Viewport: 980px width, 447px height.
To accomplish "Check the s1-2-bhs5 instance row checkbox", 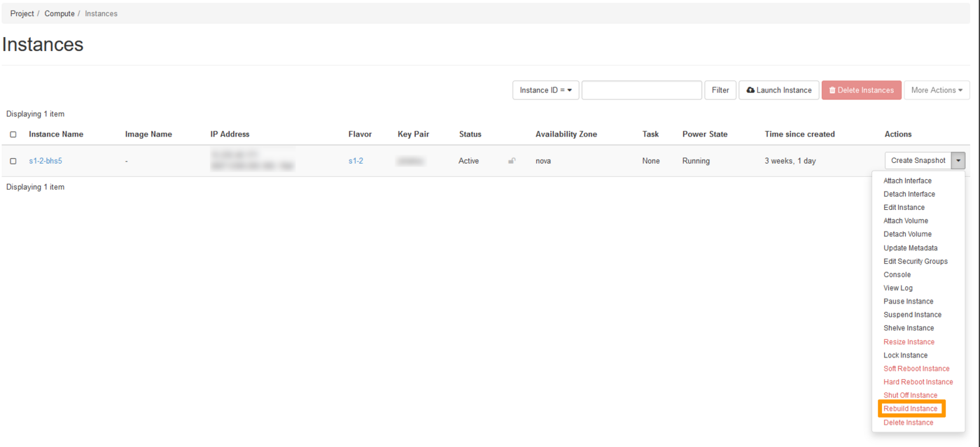I will click(13, 161).
